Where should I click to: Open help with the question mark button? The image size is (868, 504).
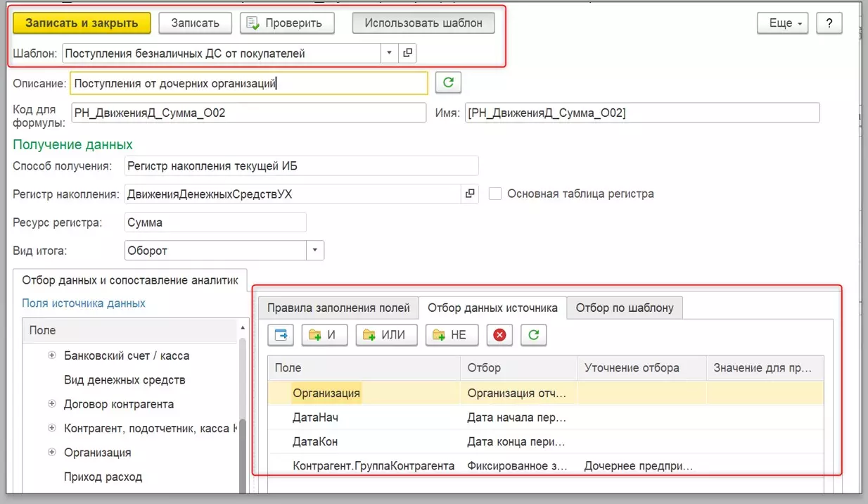(829, 23)
